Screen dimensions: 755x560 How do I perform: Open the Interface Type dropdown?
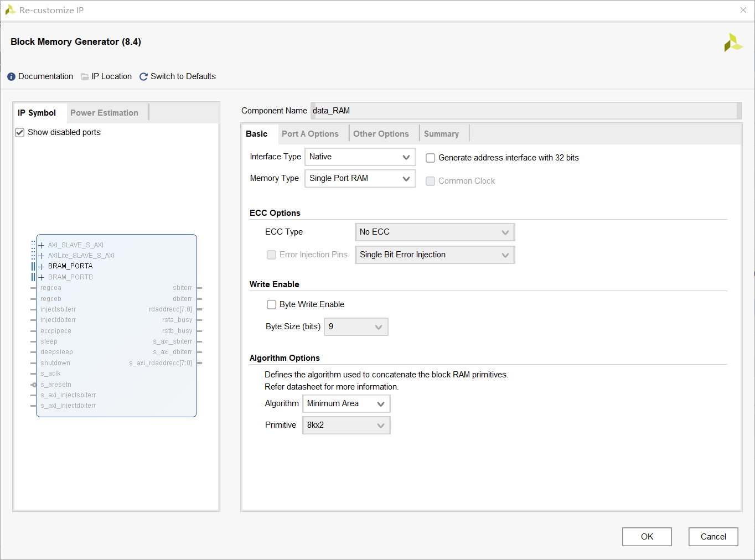[360, 157]
